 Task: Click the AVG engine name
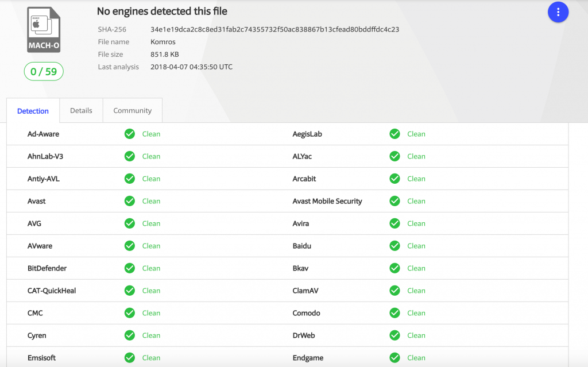pos(34,223)
